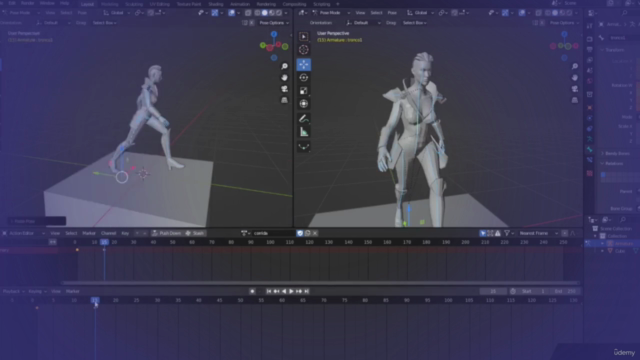
Task: Open the Window menu
Action: [47, 3]
